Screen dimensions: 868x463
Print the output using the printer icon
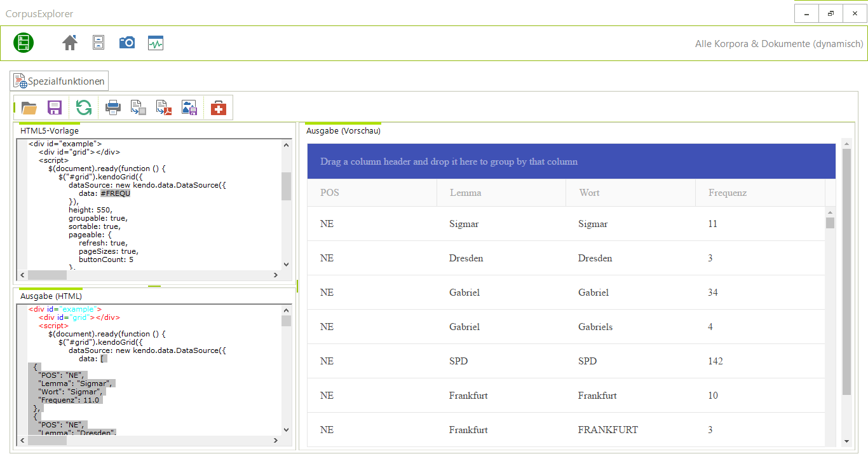pos(113,107)
